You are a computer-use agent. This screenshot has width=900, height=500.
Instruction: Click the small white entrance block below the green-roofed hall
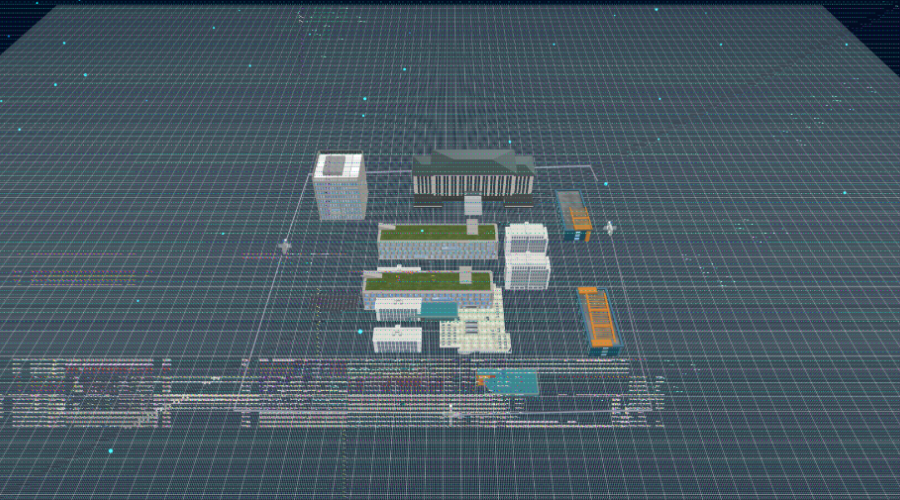coord(473,205)
